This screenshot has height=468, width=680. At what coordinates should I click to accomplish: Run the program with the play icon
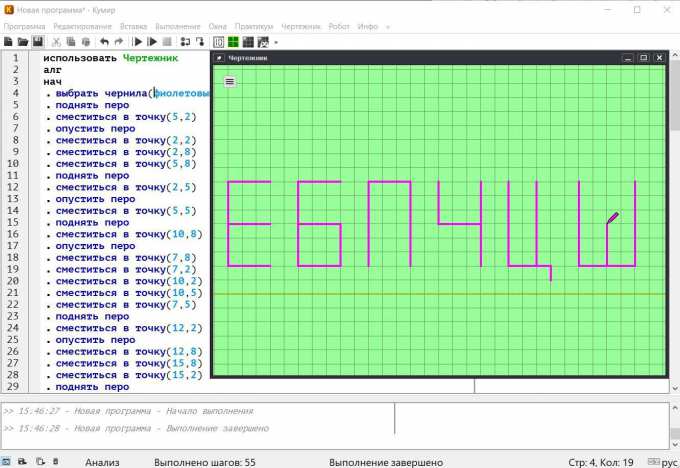(138, 42)
